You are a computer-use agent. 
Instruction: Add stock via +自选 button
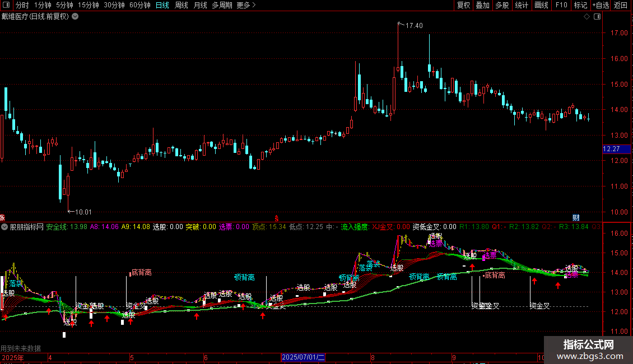coord(601,5)
